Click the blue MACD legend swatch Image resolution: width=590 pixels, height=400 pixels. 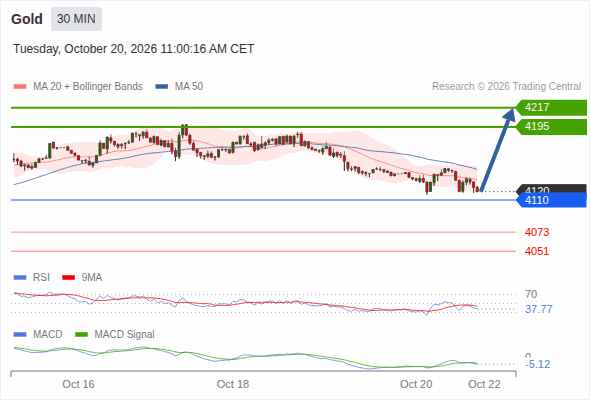click(20, 335)
